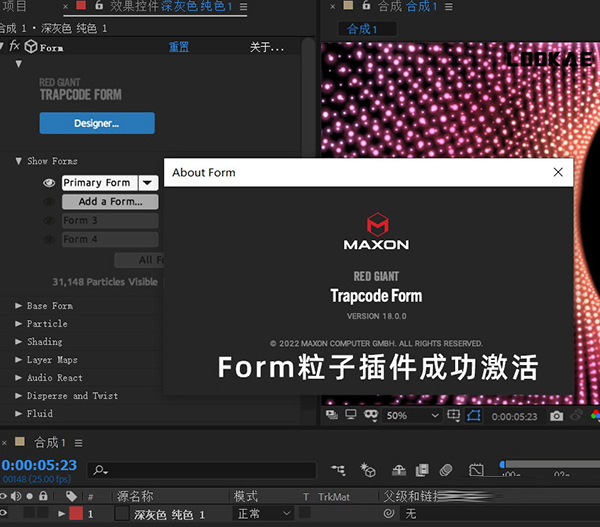Click layer 1 parent pick whip

[389, 513]
